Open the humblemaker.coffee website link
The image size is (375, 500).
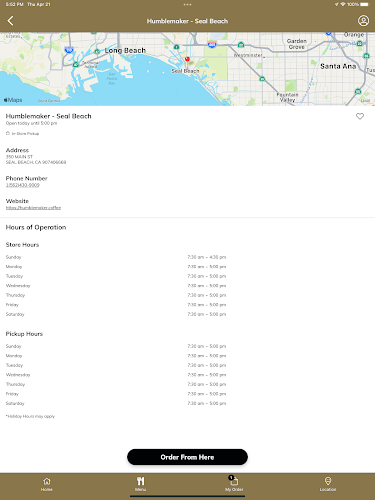pos(33,208)
